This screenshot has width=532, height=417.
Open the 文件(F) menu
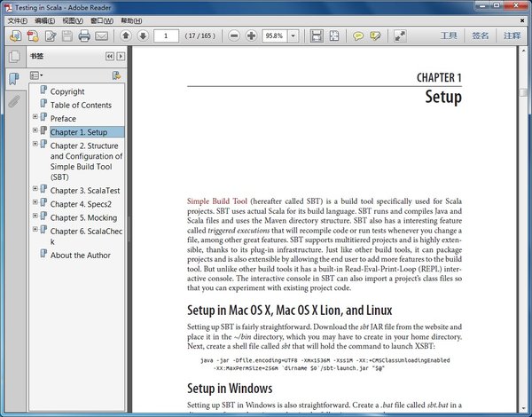[x=18, y=21]
